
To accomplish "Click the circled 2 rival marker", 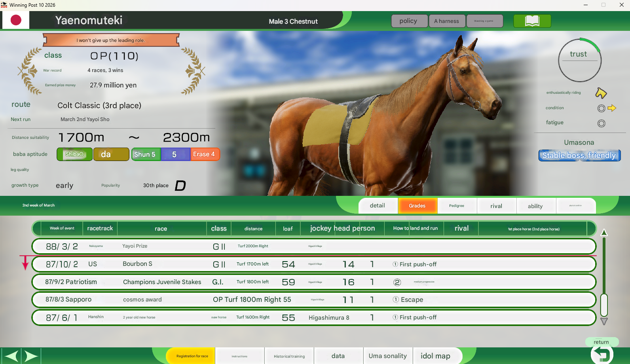I will (397, 282).
